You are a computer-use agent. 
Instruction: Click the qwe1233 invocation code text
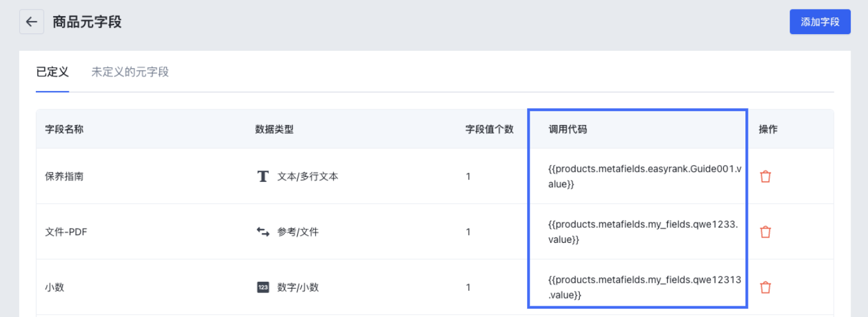click(643, 232)
